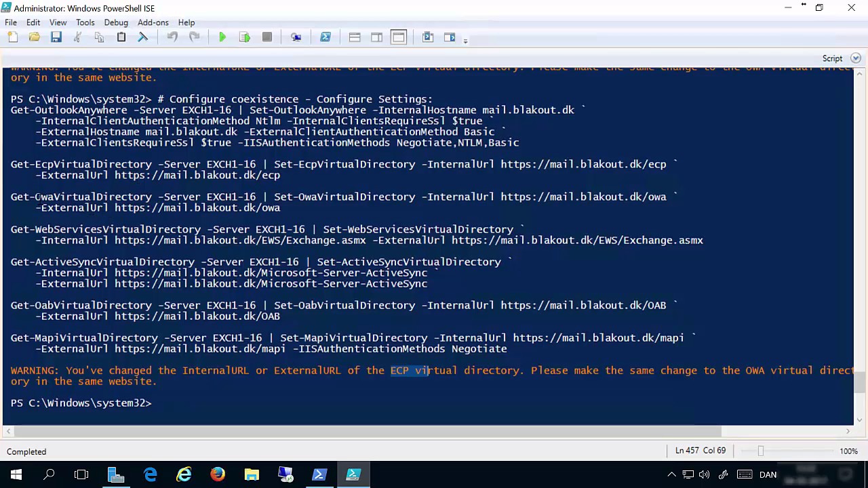Show script pane on top layout

(x=355, y=37)
